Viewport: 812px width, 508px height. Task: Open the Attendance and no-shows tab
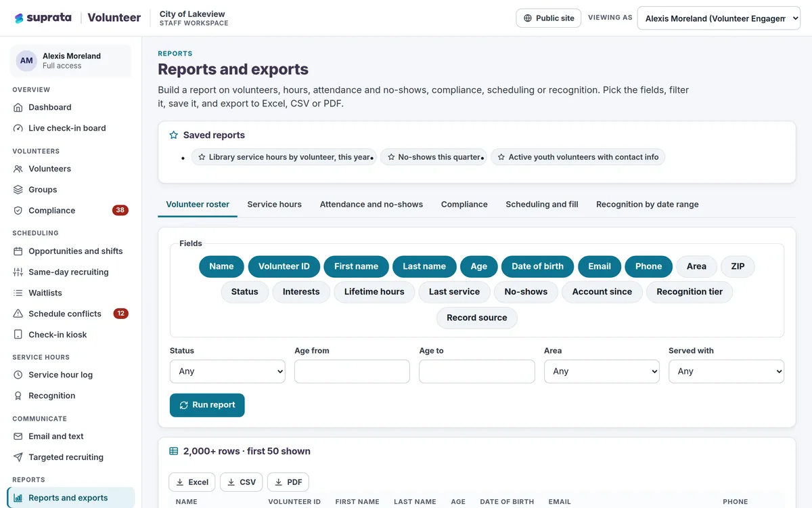pyautogui.click(x=371, y=204)
